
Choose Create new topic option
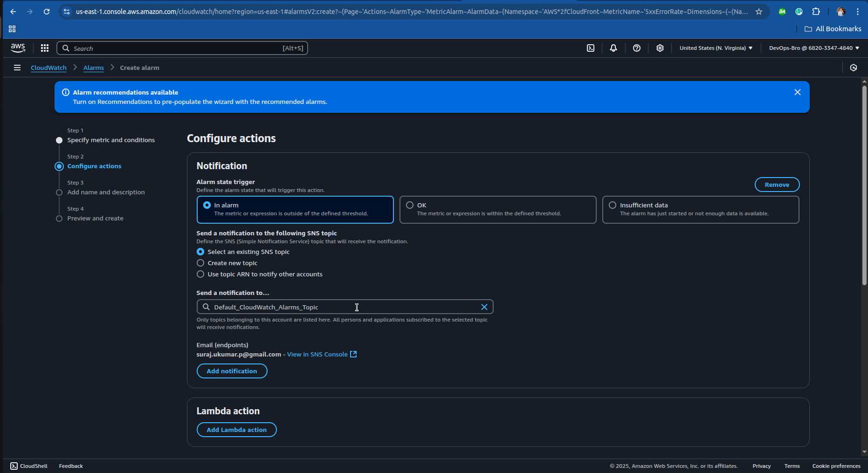(x=200, y=263)
